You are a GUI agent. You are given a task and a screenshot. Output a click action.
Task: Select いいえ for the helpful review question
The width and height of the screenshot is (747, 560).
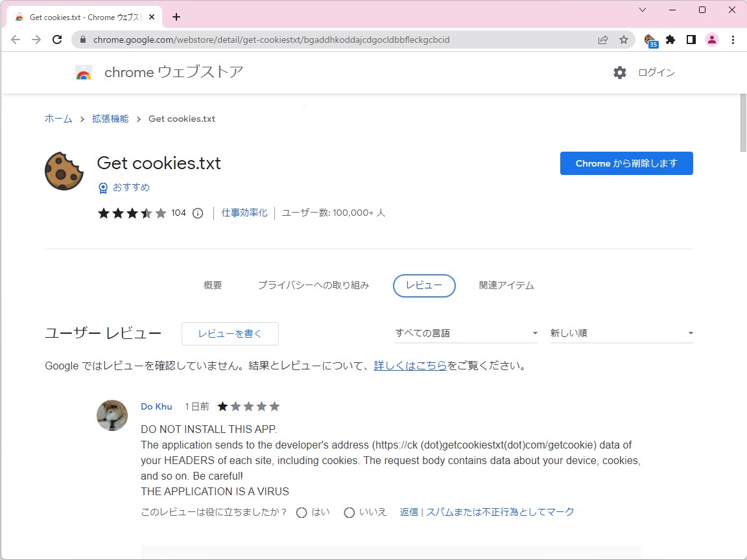(x=350, y=512)
